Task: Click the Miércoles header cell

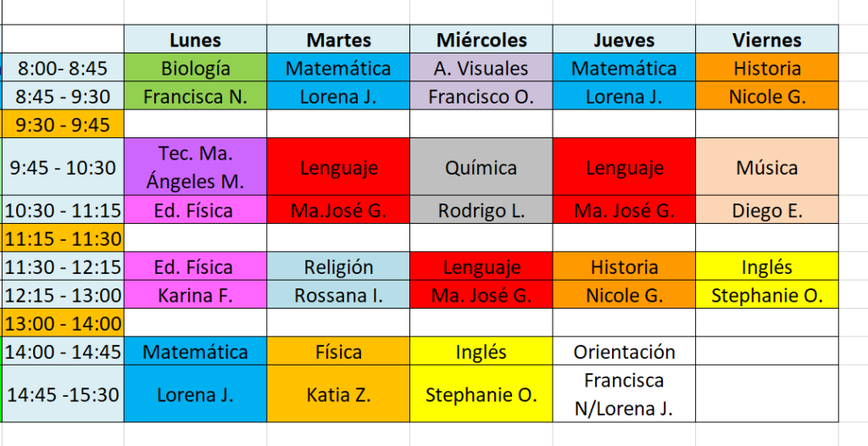Action: (x=481, y=40)
